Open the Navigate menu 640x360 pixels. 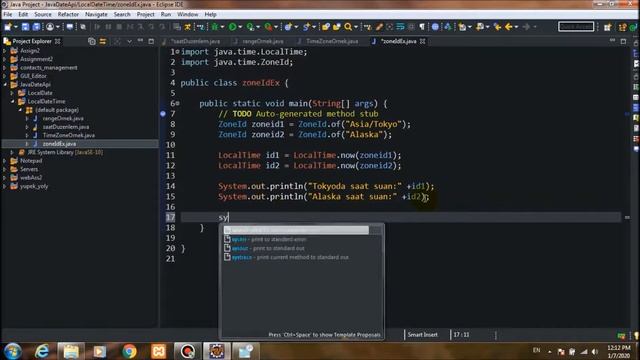point(96,14)
